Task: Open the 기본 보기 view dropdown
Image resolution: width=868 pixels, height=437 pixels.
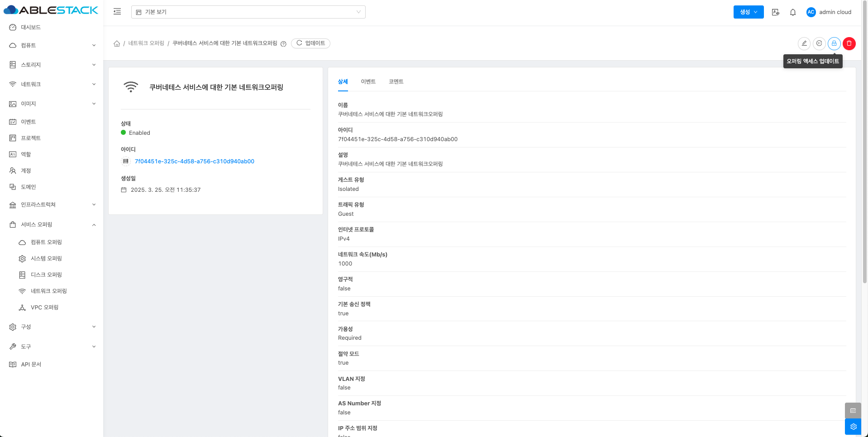Action: click(x=248, y=12)
